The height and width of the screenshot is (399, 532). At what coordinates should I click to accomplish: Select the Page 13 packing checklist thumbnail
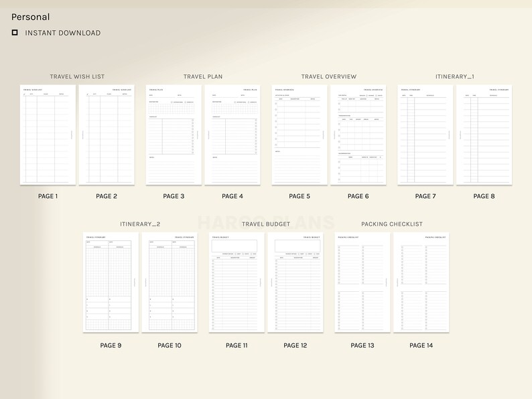362,282
